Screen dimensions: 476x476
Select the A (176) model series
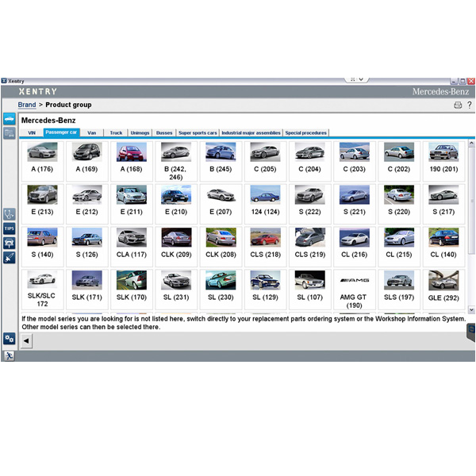42,157
